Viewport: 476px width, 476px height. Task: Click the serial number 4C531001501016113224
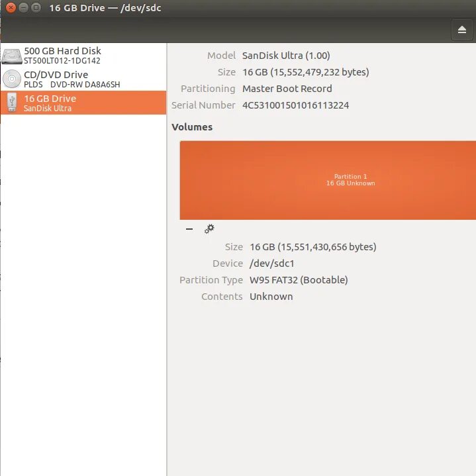(296, 105)
